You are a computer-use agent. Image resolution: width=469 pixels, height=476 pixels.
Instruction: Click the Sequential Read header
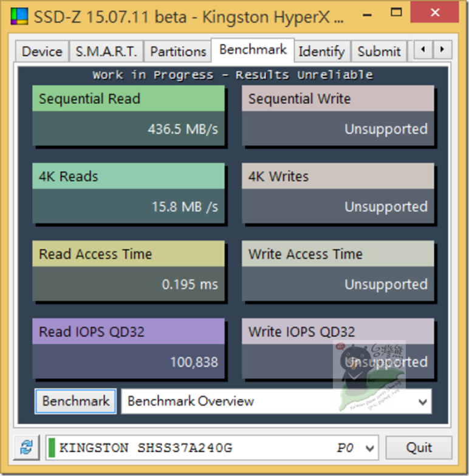[129, 98]
